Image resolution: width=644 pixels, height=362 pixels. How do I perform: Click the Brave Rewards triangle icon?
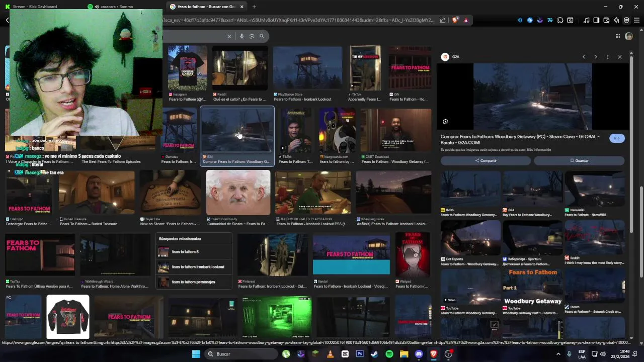tap(466, 20)
